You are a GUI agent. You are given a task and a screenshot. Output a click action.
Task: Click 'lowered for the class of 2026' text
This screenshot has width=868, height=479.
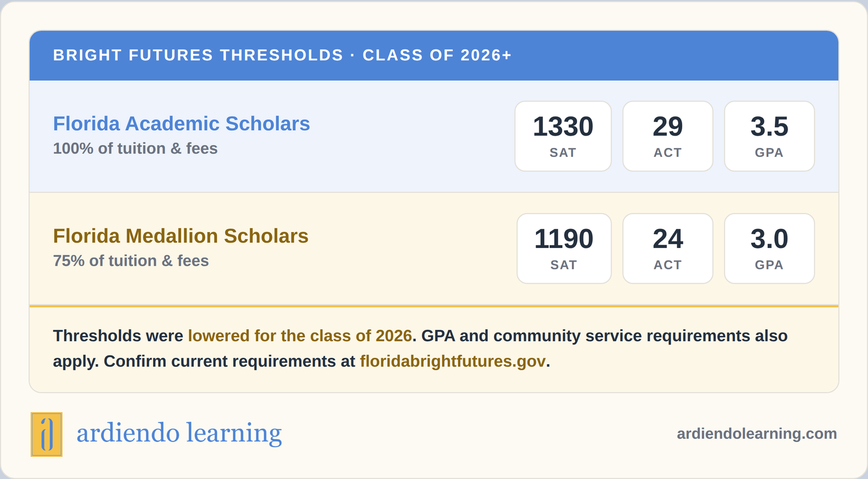click(300, 336)
